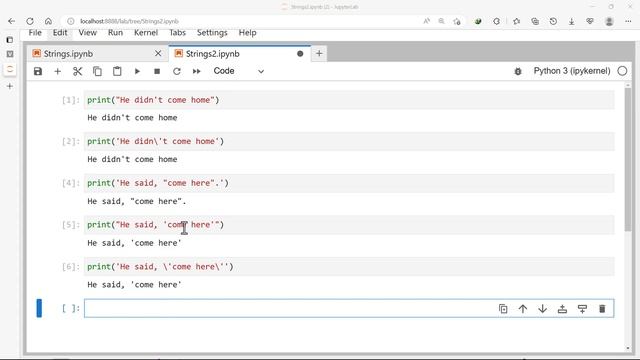Restart kernel and run all cells
This screenshot has height=360, width=640.
pyautogui.click(x=196, y=71)
